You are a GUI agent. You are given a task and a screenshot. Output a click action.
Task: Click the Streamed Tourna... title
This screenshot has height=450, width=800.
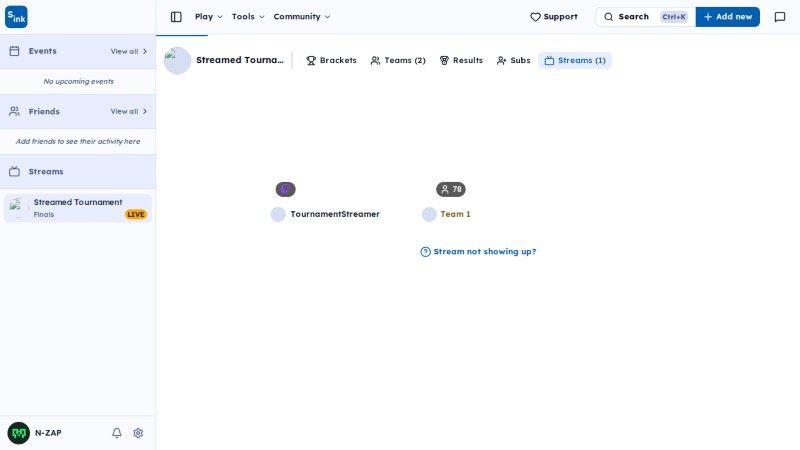[240, 60]
